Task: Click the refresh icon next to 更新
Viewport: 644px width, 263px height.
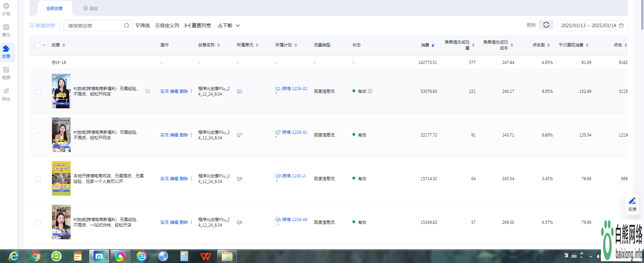Action: [546, 25]
